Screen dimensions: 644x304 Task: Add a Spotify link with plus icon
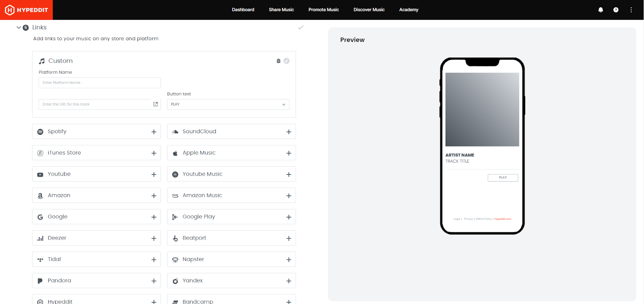(154, 132)
